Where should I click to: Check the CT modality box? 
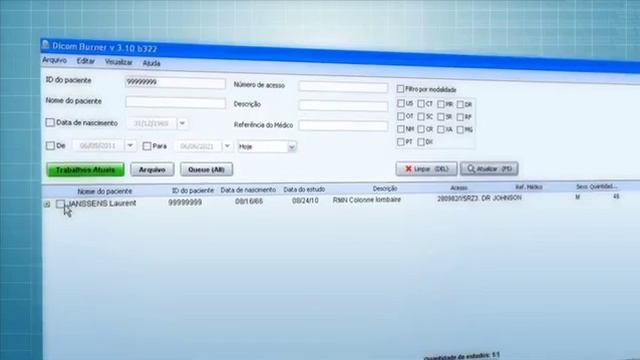[x=421, y=104]
